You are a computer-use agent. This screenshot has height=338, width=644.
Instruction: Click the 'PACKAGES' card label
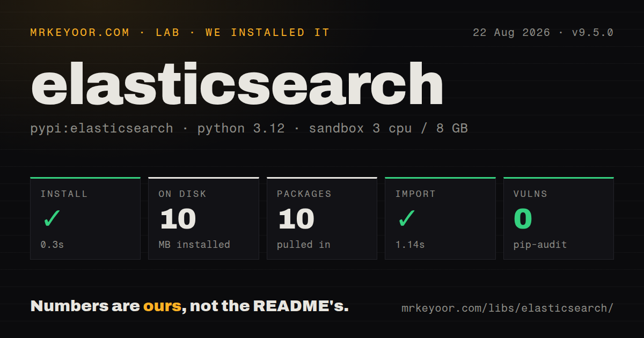pos(304,194)
